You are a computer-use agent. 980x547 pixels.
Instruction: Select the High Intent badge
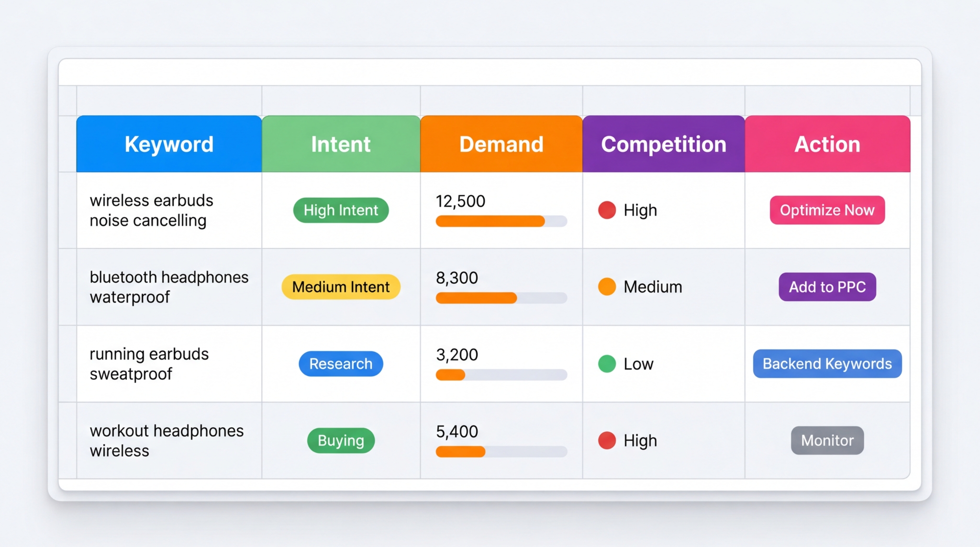pos(340,210)
